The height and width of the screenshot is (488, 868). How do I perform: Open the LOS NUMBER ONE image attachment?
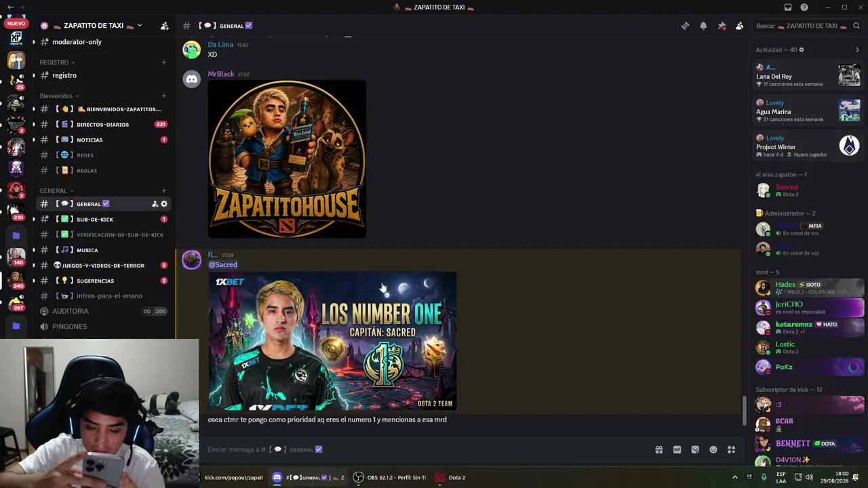332,342
